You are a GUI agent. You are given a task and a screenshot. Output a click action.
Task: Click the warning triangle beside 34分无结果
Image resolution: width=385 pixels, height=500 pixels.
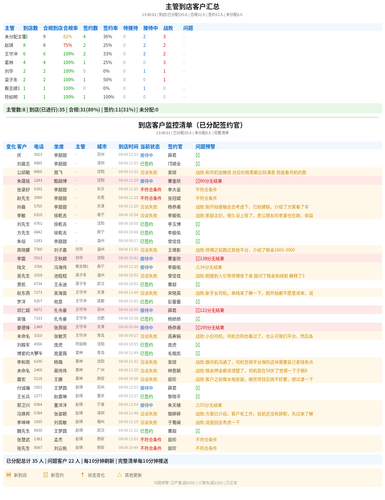point(197,267)
